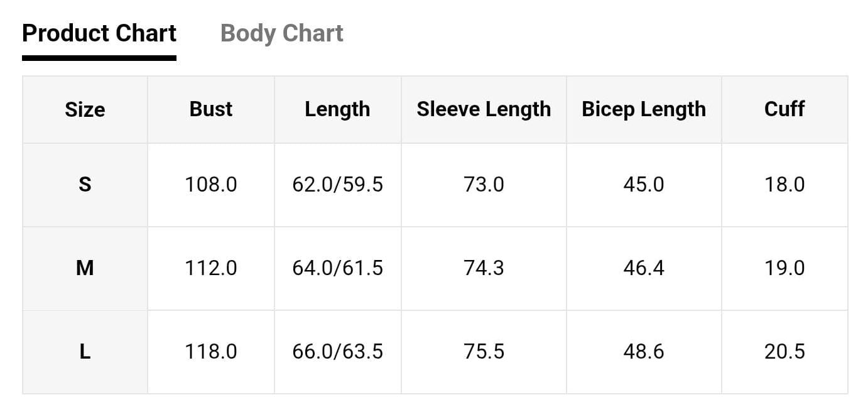Click the 62.0/59.5 length cell
This screenshot has width=868, height=412.
coord(337,185)
